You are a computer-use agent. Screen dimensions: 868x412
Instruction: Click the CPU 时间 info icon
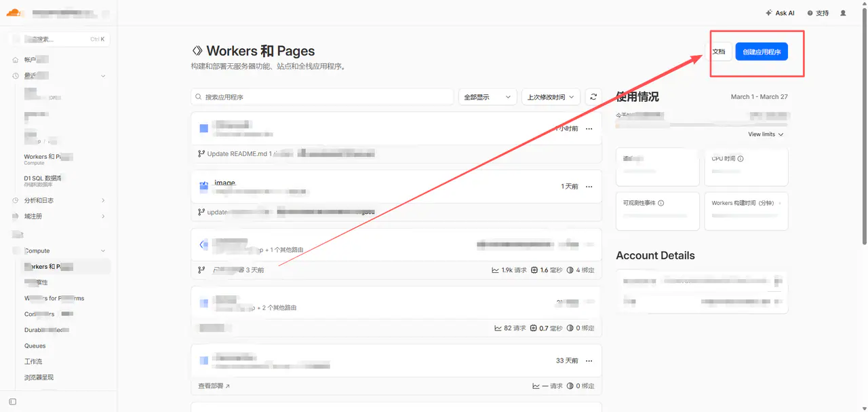point(741,159)
